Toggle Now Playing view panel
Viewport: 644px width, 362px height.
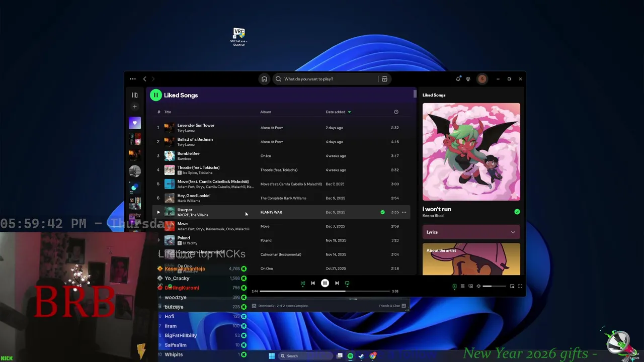tap(454, 286)
